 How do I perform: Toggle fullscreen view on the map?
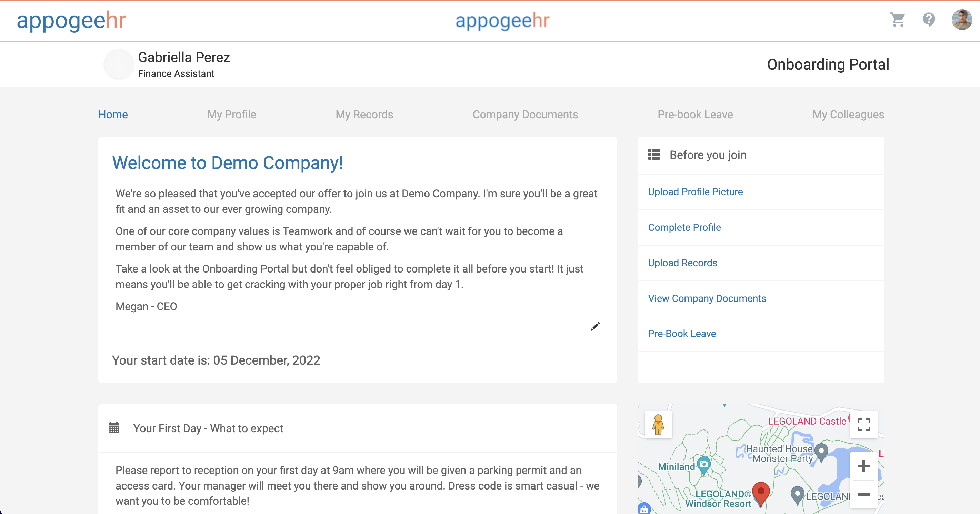point(863,425)
